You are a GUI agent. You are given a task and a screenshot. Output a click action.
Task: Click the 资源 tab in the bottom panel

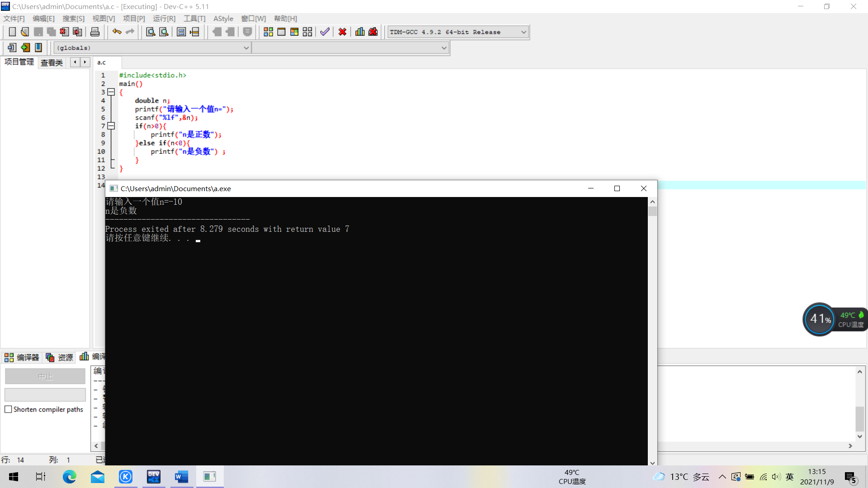tap(60, 357)
